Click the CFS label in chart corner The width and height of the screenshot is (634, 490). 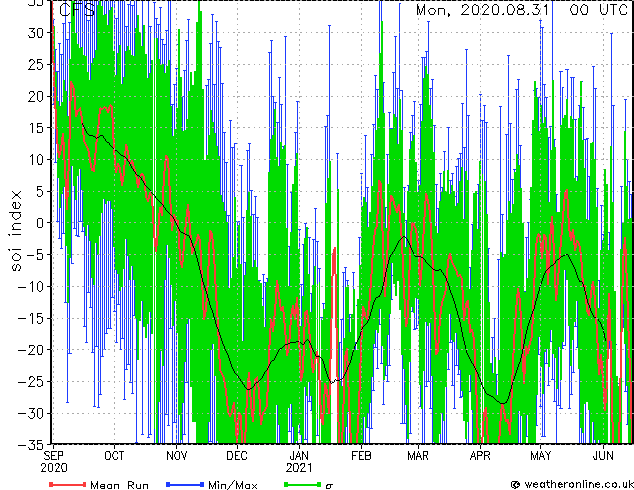77,10
